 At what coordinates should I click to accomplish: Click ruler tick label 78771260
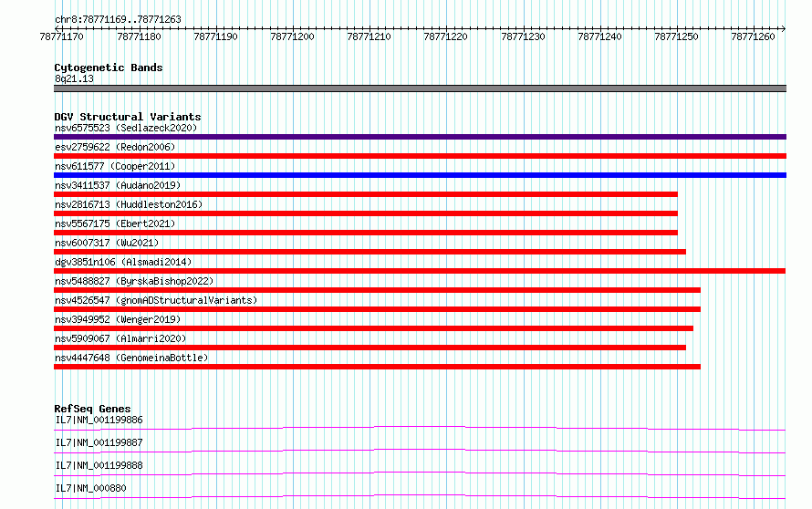753,36
